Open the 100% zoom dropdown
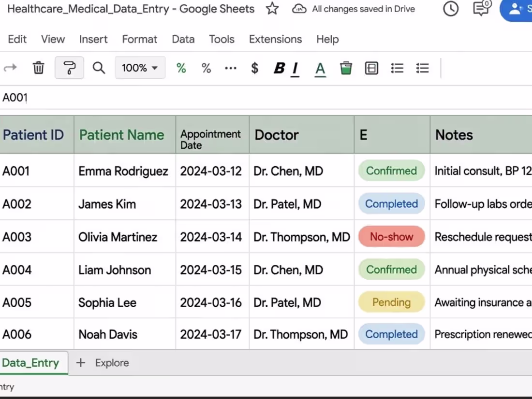The image size is (532, 399). [140, 68]
